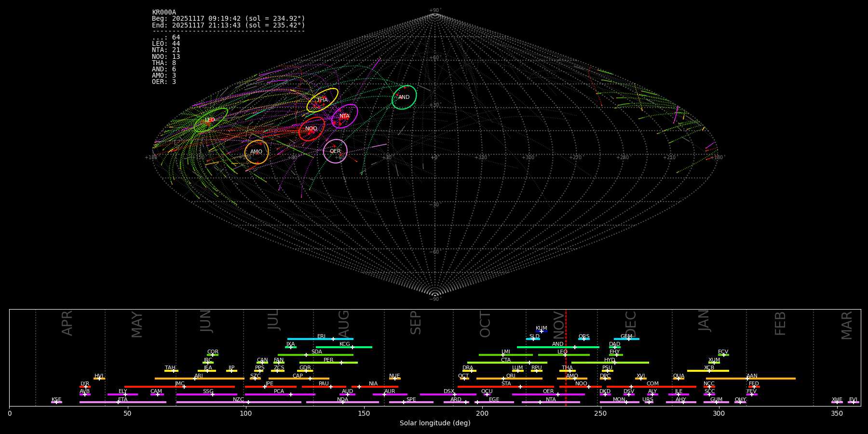868x434 pixels.
Task: Select the orange AAN shower bar in timeline
Action: click(751, 379)
